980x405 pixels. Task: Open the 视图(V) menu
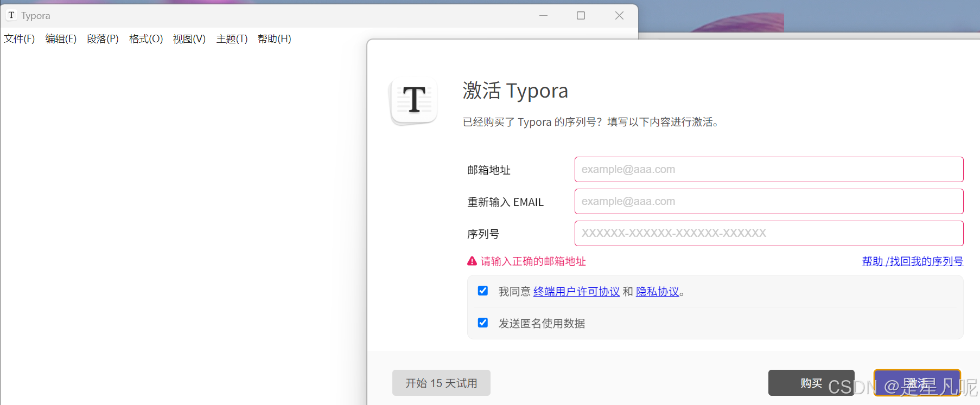pos(189,39)
